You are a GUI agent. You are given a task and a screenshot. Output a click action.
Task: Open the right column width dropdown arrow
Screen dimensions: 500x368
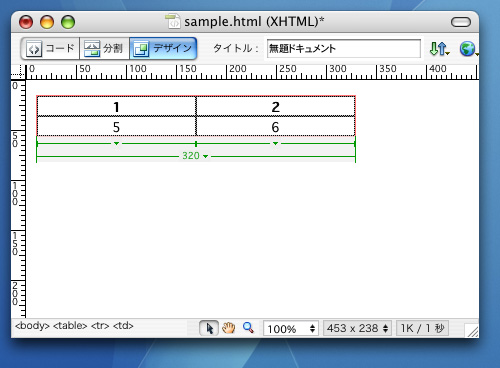275,143
